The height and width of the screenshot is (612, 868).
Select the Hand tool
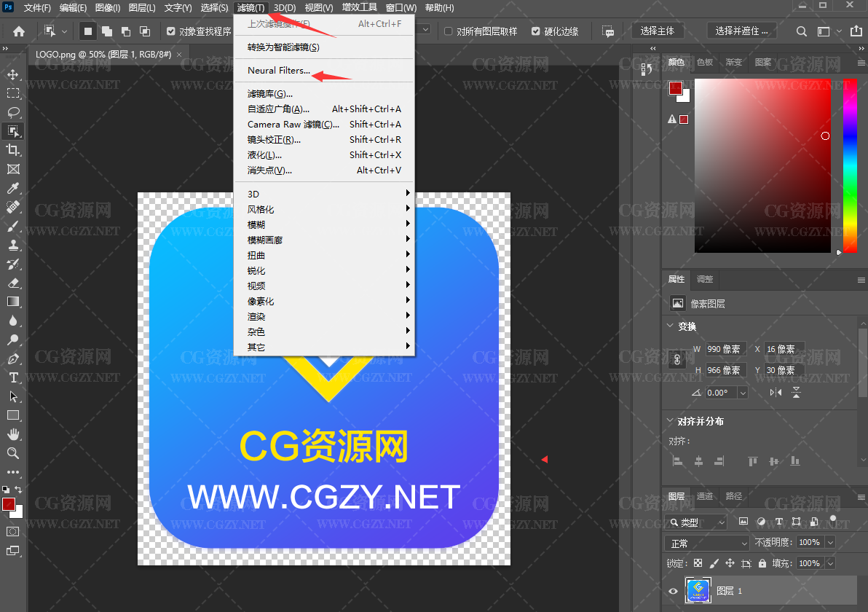click(x=13, y=434)
